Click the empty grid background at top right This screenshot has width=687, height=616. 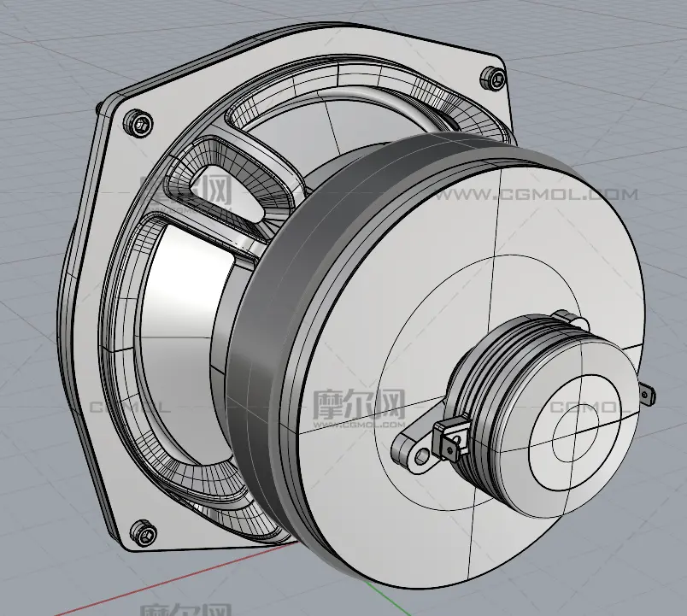615,51
